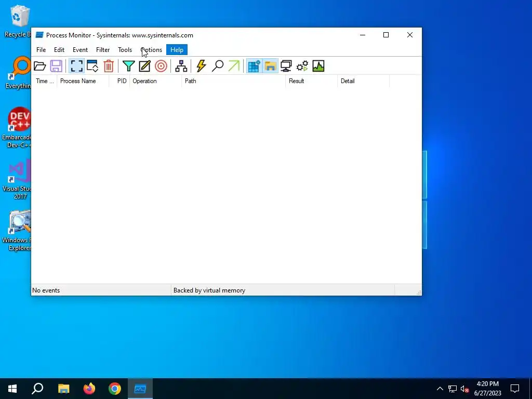Show the Process Tree icon
532x399 pixels.
(x=181, y=66)
